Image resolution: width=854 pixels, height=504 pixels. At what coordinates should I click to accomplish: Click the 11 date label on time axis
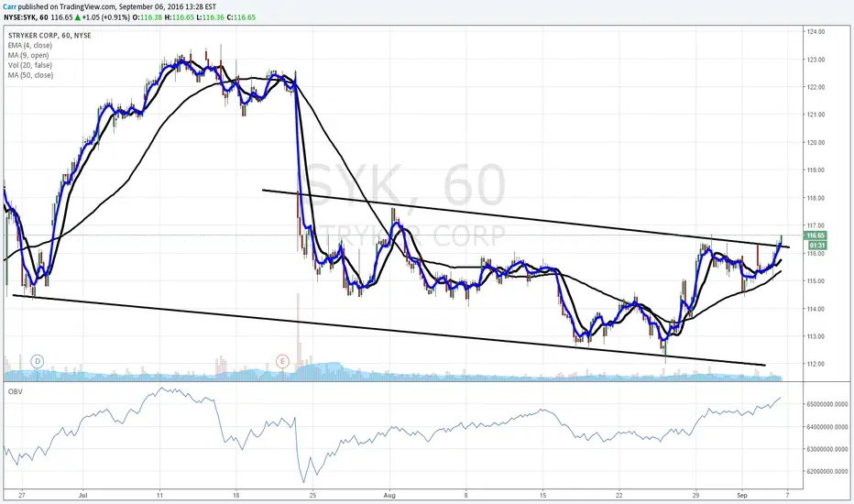coord(159,495)
